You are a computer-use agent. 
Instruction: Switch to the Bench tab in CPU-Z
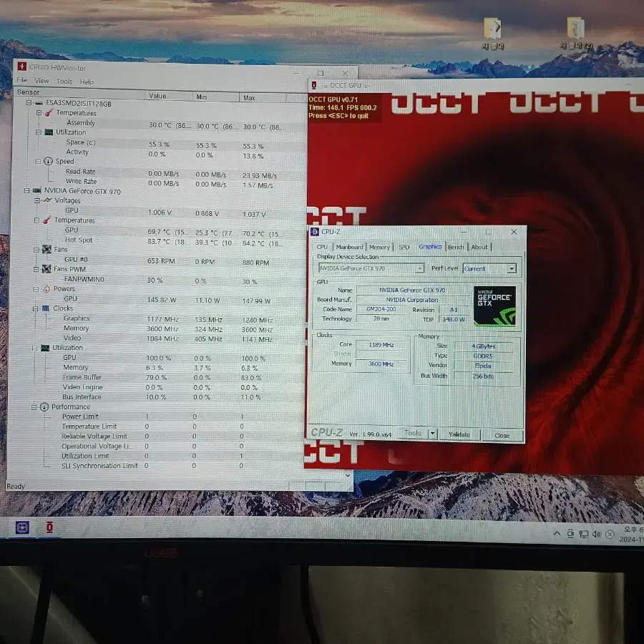pyautogui.click(x=456, y=247)
